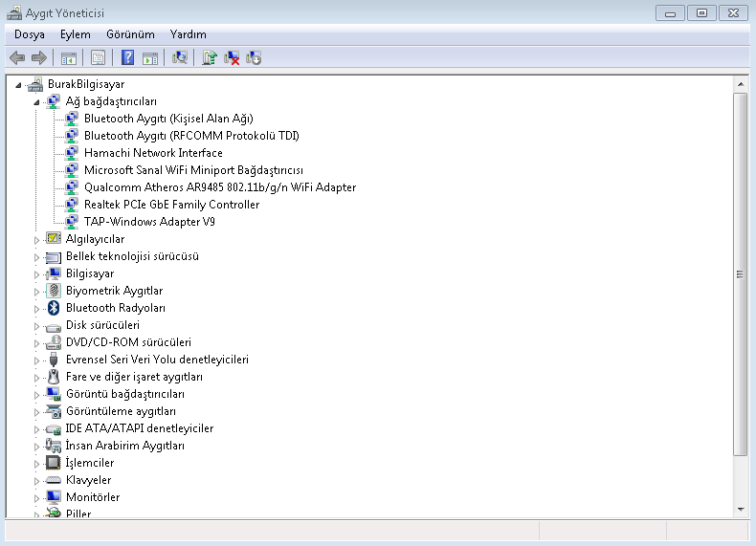Click the İşlemciler processor icon
The height and width of the screenshot is (546, 756).
tap(53, 463)
